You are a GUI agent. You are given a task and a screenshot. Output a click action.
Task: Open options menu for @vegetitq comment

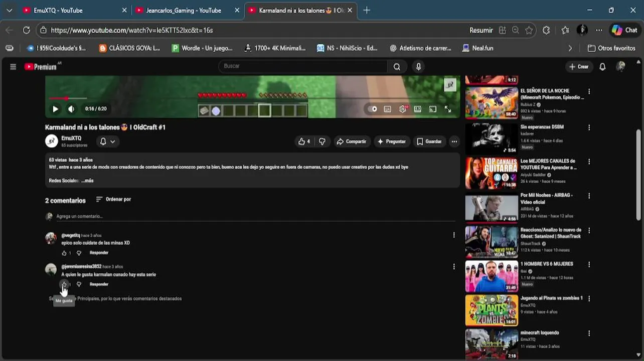click(454, 235)
